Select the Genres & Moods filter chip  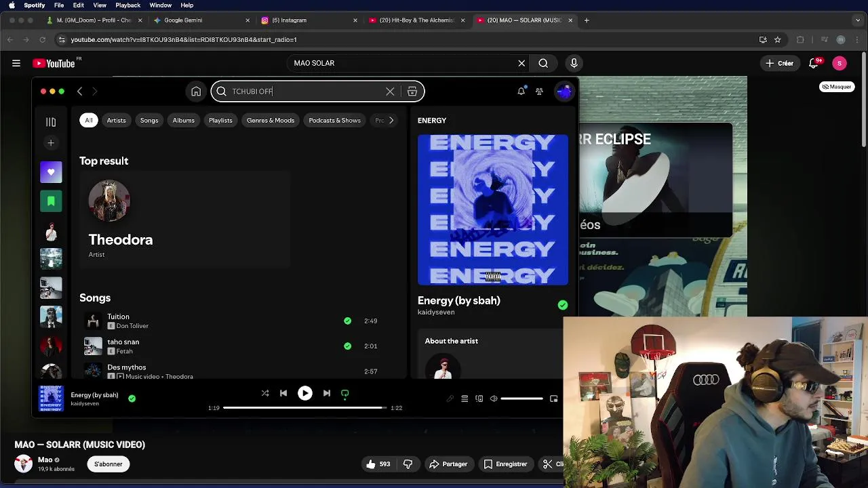(271, 120)
